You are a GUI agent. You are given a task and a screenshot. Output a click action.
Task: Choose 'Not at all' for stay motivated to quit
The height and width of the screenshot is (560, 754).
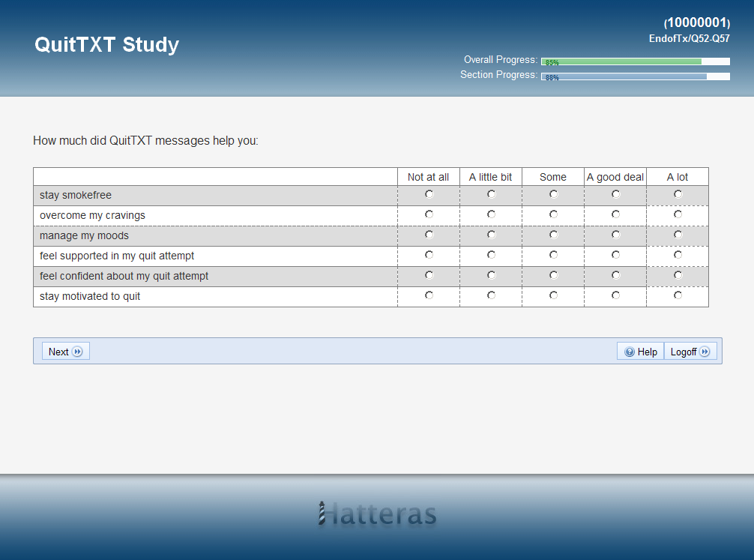pyautogui.click(x=429, y=295)
